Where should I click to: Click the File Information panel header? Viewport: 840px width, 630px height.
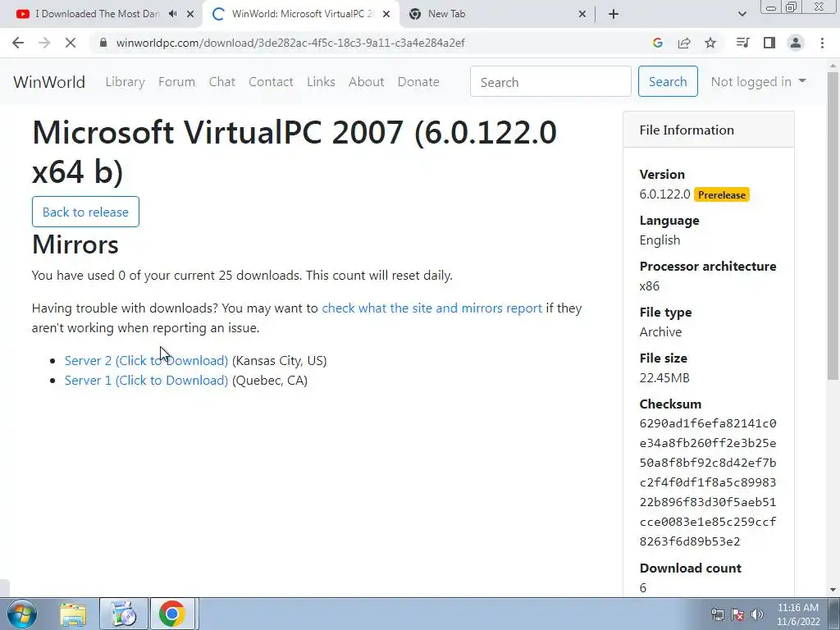pyautogui.click(x=708, y=130)
